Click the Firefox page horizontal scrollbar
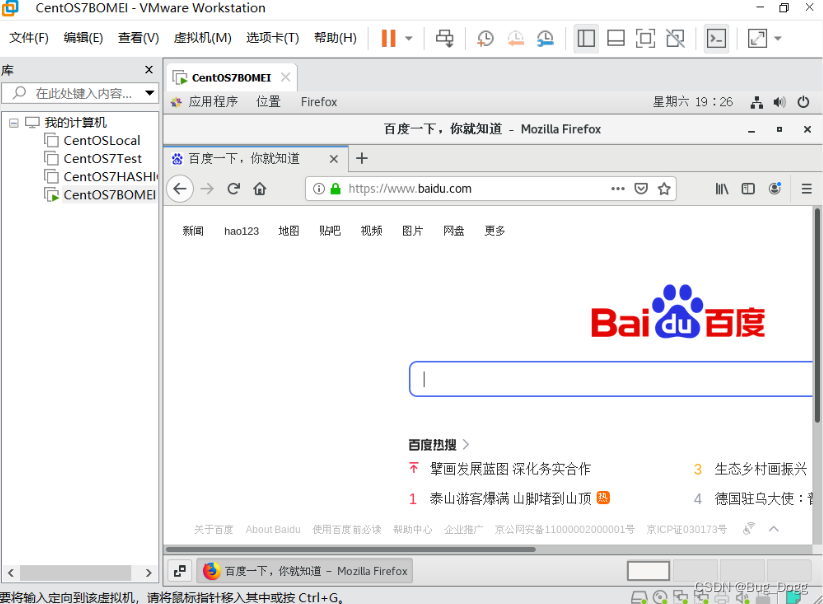Viewport: 823px width, 604px height. tap(351, 549)
